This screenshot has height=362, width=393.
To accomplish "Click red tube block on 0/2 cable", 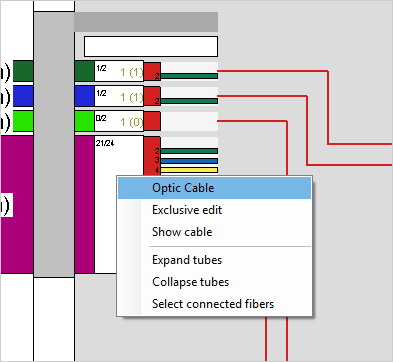I will pos(152,121).
